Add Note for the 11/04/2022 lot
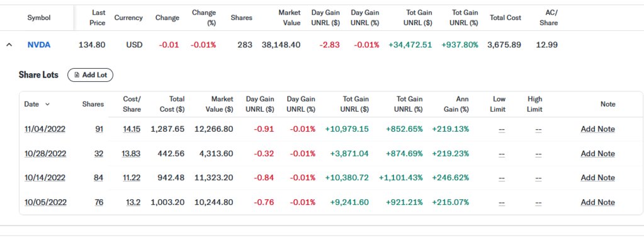This screenshot has height=237, width=644. coord(597,129)
